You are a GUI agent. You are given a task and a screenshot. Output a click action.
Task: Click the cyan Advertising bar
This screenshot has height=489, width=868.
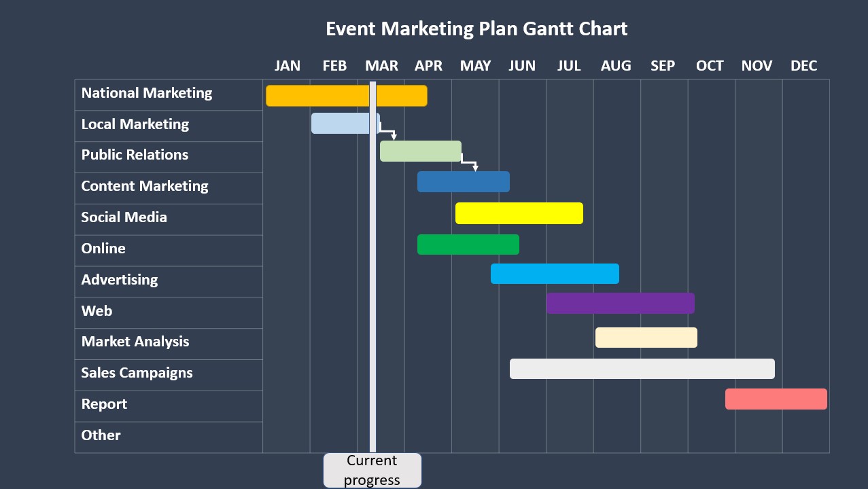[x=555, y=274]
